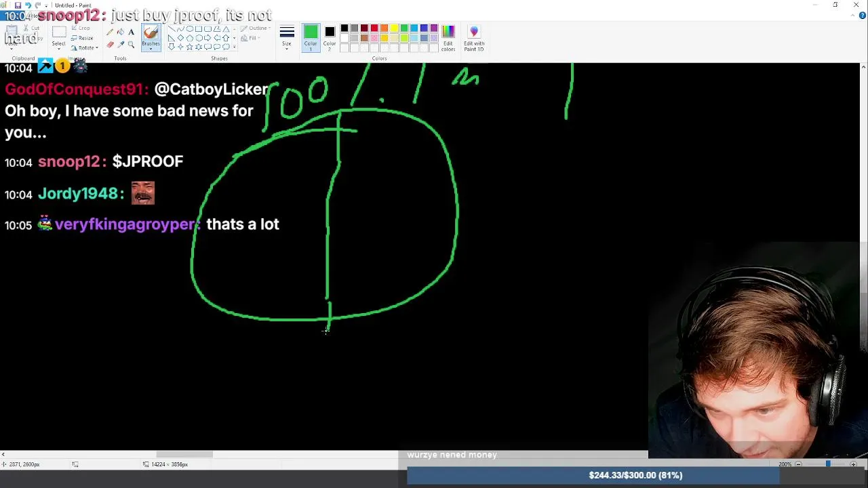Expand the Shapes gallery more arrow
868x488 pixels.
(x=235, y=47)
